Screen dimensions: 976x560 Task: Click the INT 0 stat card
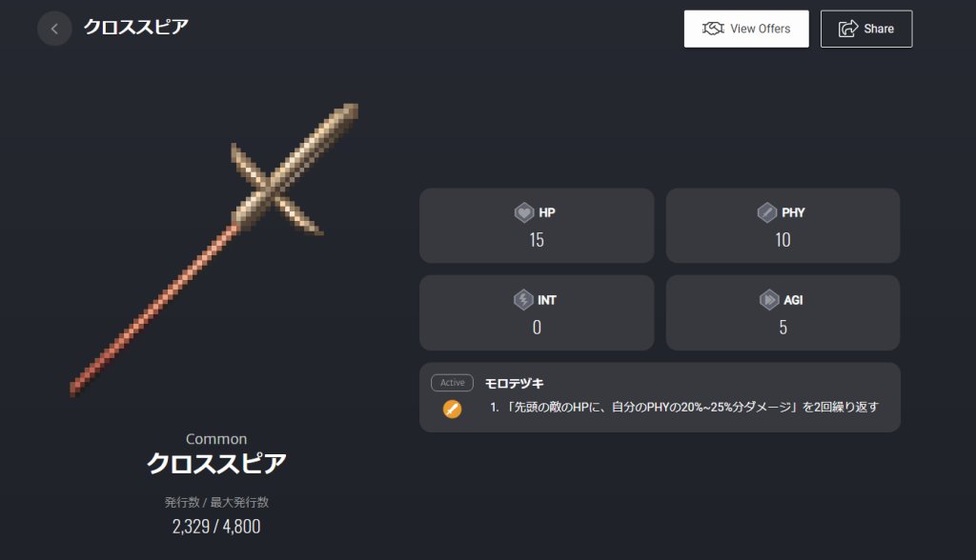pos(537,313)
